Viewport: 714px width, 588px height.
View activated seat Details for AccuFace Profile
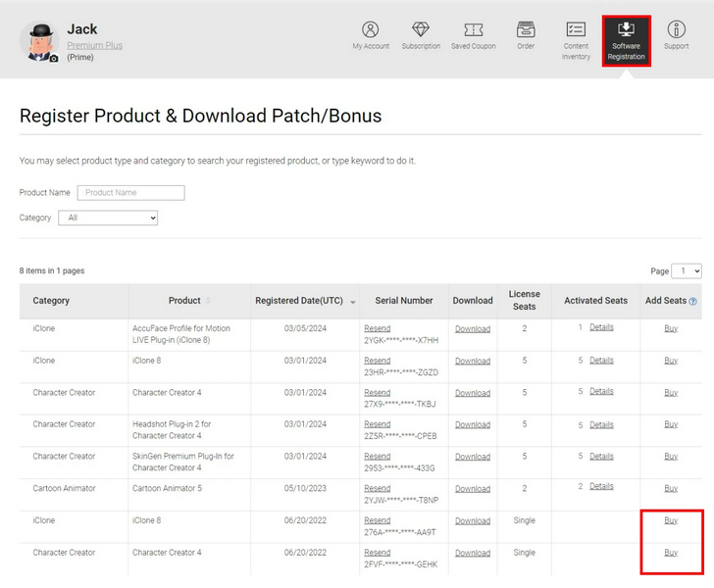pos(601,327)
